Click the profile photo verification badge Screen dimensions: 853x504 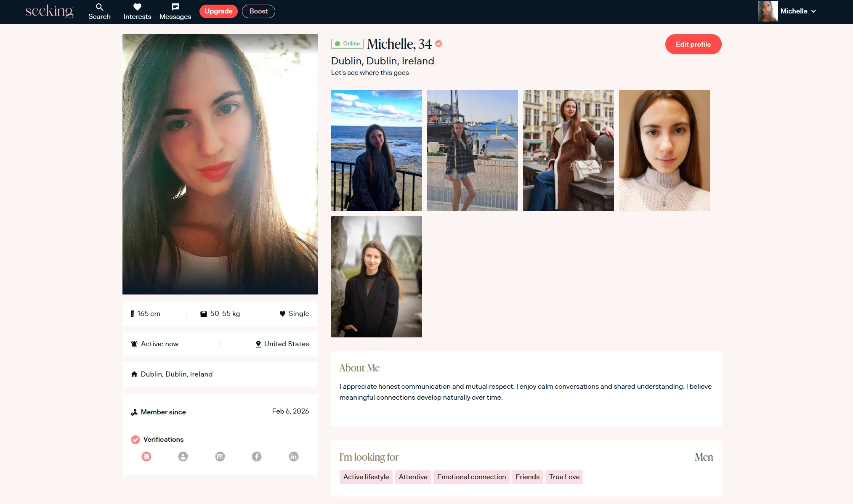[183, 456]
